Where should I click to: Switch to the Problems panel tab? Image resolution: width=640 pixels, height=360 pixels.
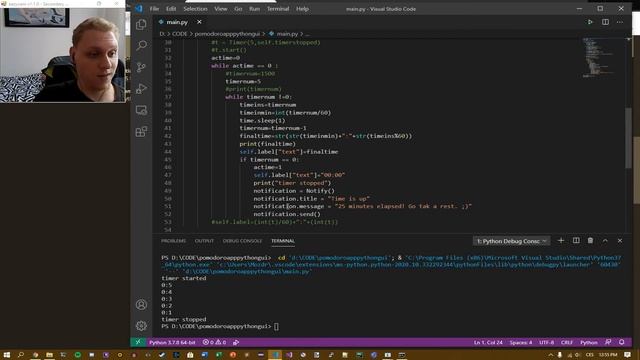point(173,241)
